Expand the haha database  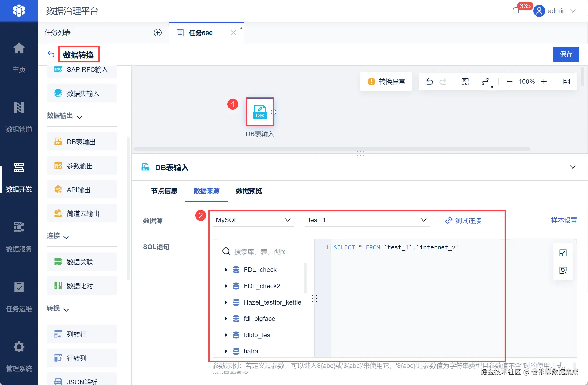[x=226, y=351]
